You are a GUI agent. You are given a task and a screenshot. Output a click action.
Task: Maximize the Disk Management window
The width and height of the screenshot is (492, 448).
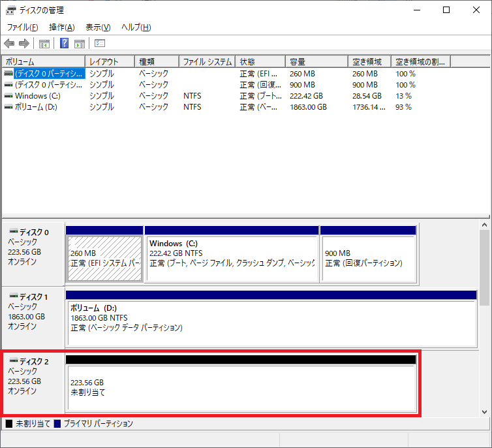(x=446, y=10)
